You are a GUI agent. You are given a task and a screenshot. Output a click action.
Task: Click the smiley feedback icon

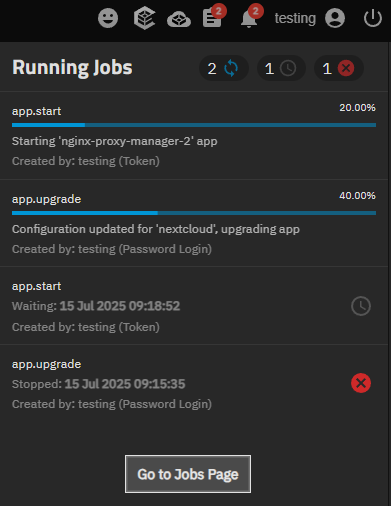pos(108,18)
